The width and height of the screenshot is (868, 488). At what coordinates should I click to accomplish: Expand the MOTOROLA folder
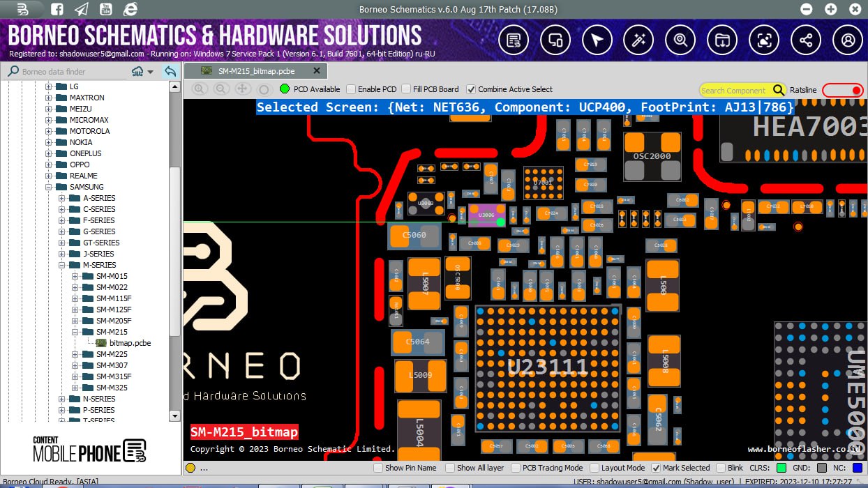point(49,131)
